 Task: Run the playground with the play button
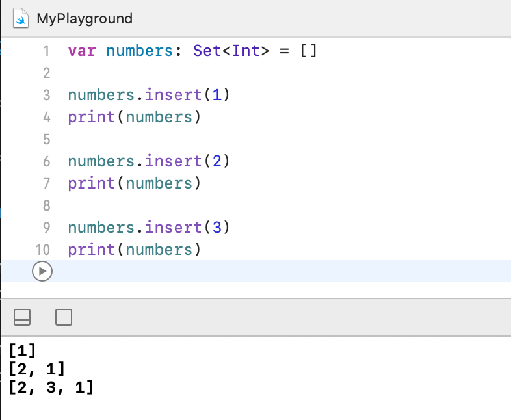coord(41,271)
